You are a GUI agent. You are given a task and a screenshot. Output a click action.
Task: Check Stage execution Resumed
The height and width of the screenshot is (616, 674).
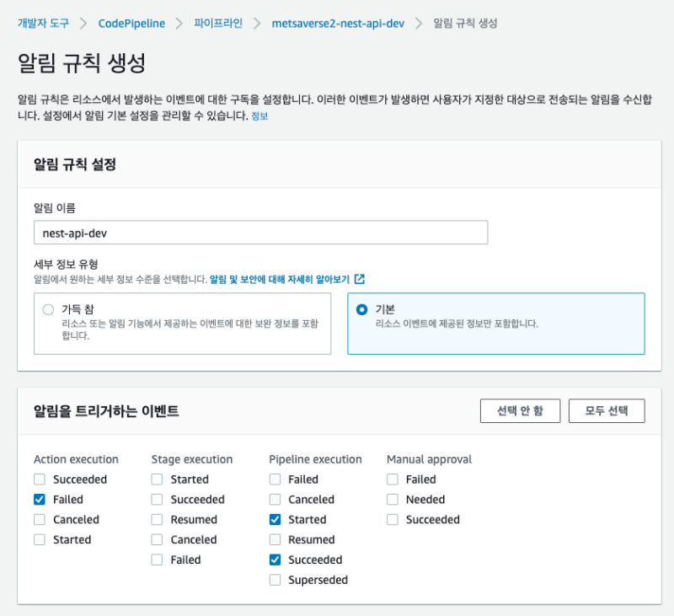pos(157,519)
